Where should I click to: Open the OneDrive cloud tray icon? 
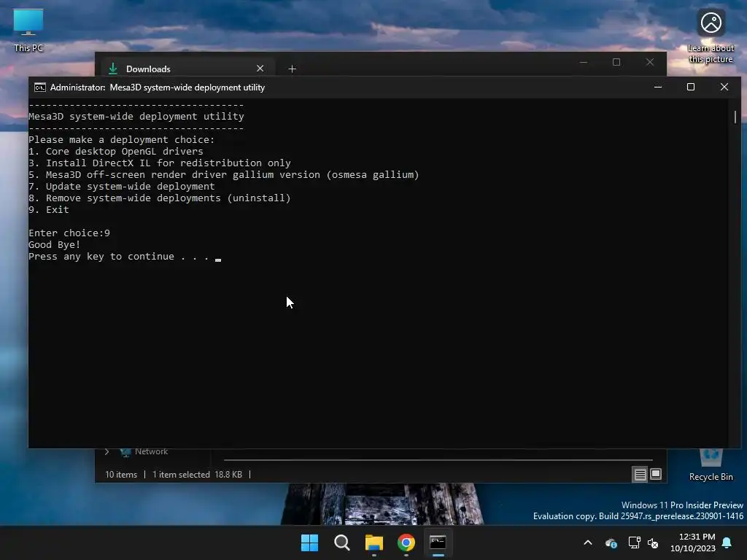point(611,542)
